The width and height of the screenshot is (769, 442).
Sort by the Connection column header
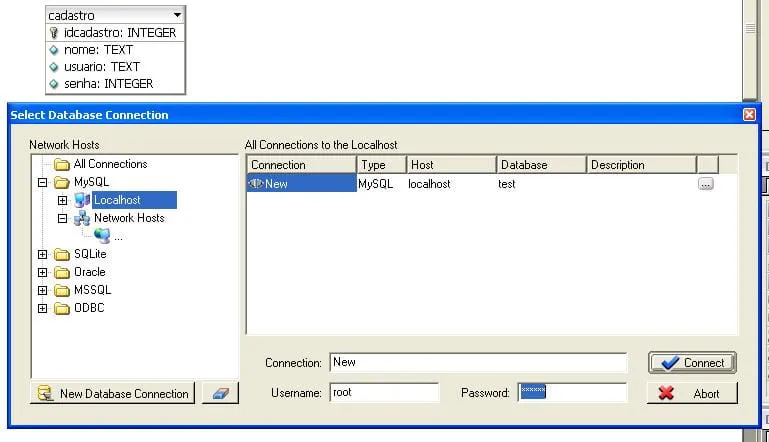[x=301, y=165]
